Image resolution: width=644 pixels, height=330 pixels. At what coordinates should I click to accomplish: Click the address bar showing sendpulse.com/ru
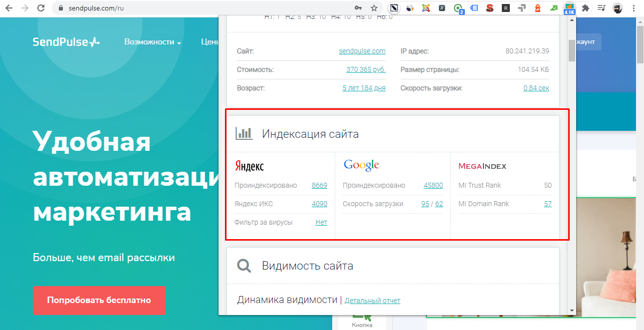click(x=200, y=8)
